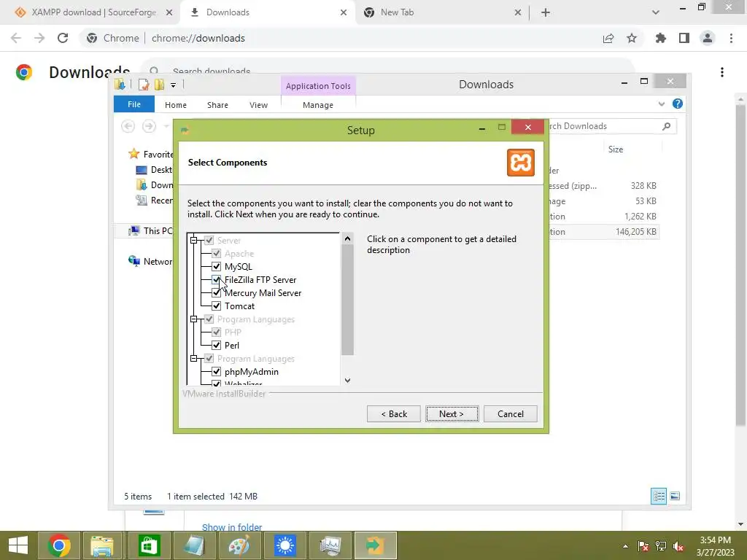This screenshot has height=560, width=747.
Task: Show hidden system tray icons
Action: tap(625, 546)
